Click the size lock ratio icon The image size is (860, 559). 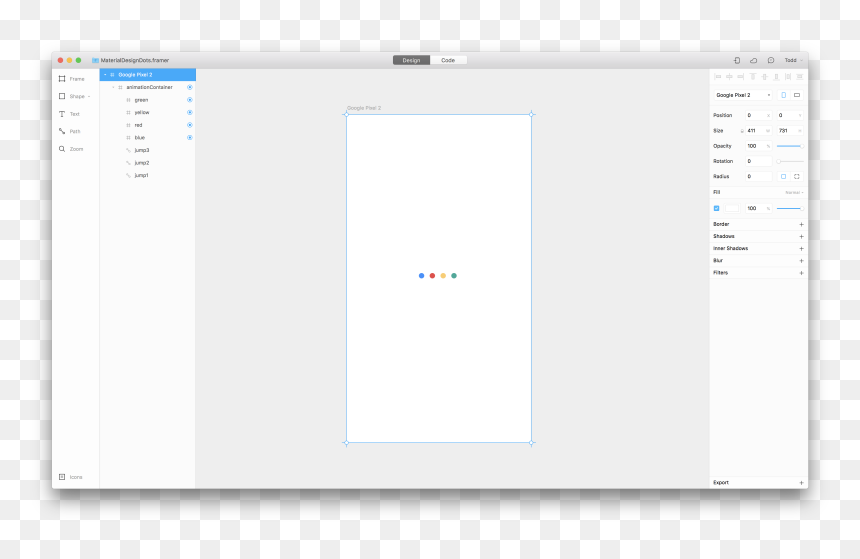click(742, 131)
